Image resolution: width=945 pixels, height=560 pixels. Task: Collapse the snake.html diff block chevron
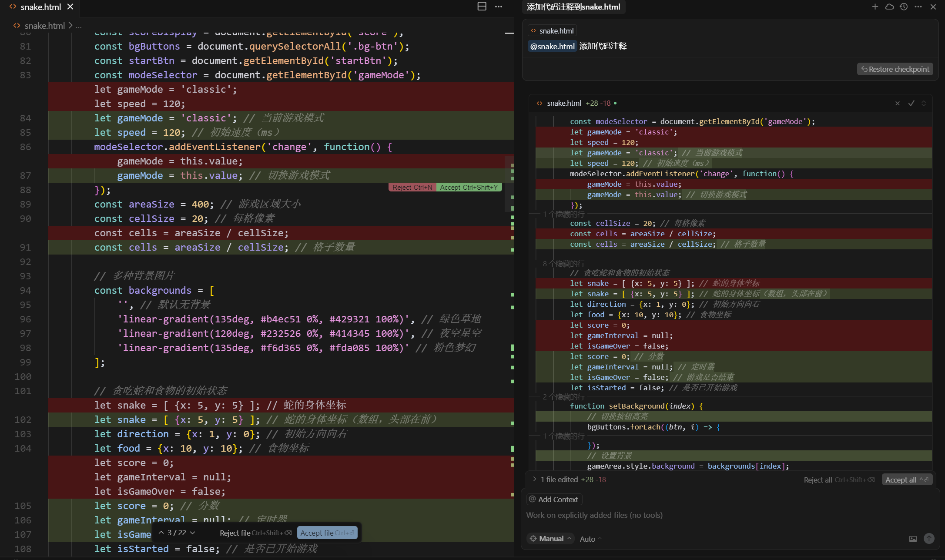pos(924,103)
